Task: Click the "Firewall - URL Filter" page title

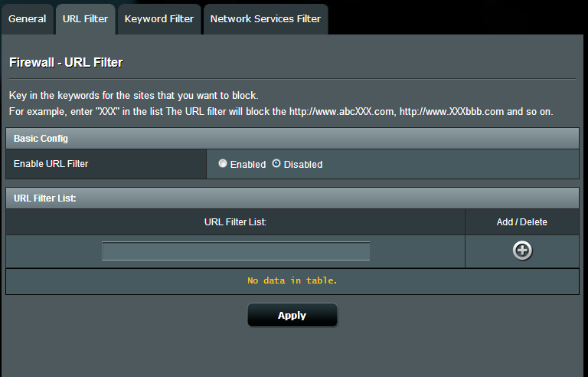Action: click(66, 63)
